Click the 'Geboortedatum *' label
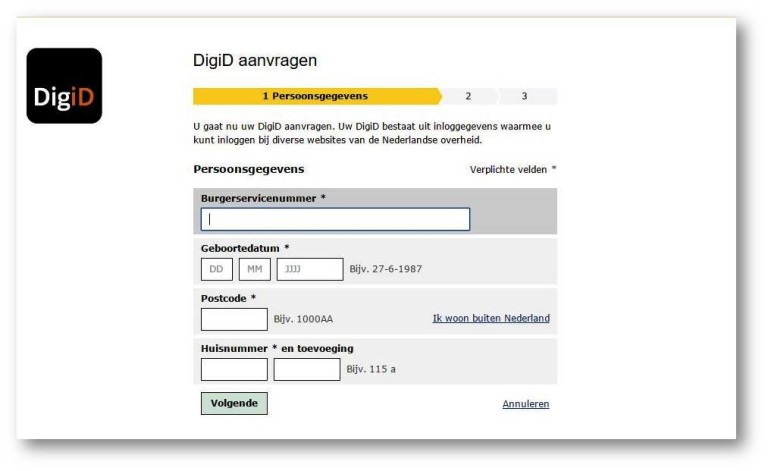The image size is (768, 471). 245,248
